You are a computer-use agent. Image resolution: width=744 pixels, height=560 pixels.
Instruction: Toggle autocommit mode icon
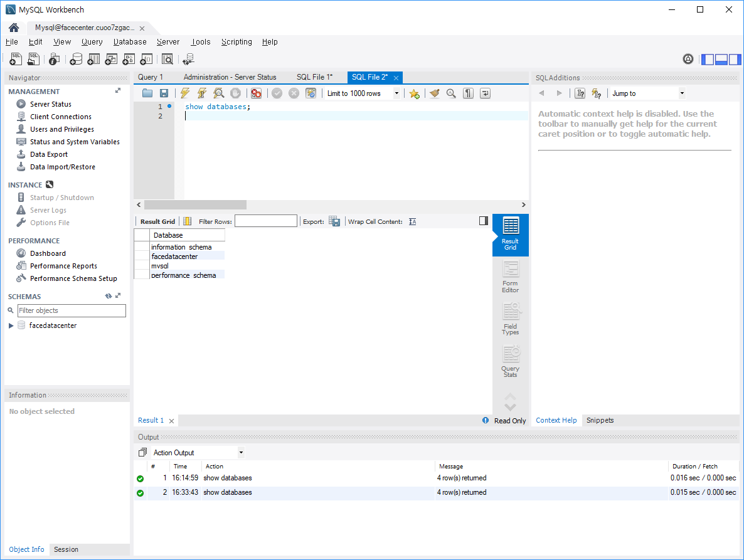[311, 93]
